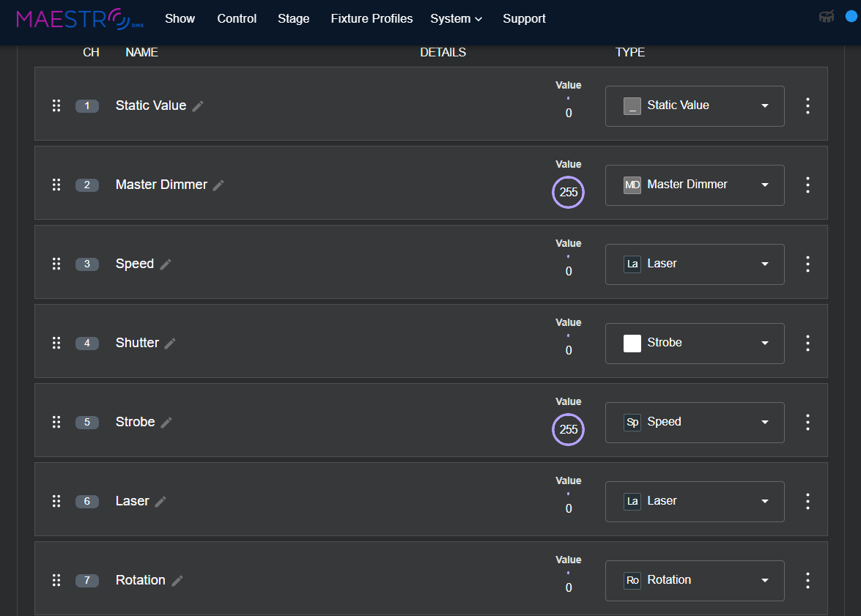Click the drag handle for Master Dimmer row
Viewport: 861px width, 616px height.
point(56,185)
